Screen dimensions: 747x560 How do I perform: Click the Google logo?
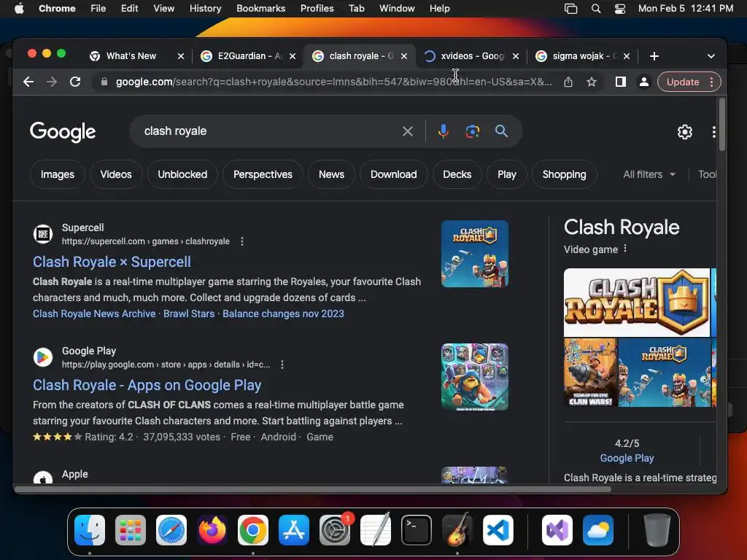click(63, 132)
